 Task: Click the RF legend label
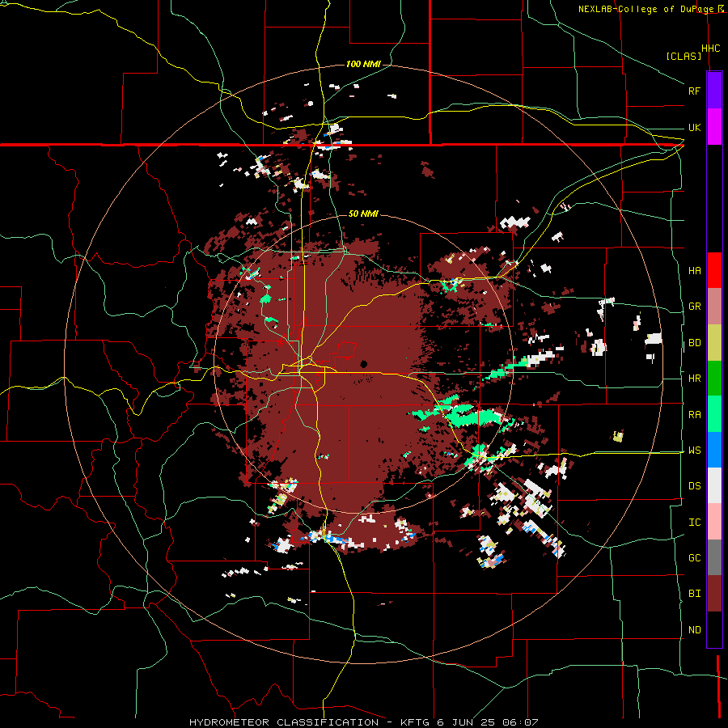(x=694, y=91)
